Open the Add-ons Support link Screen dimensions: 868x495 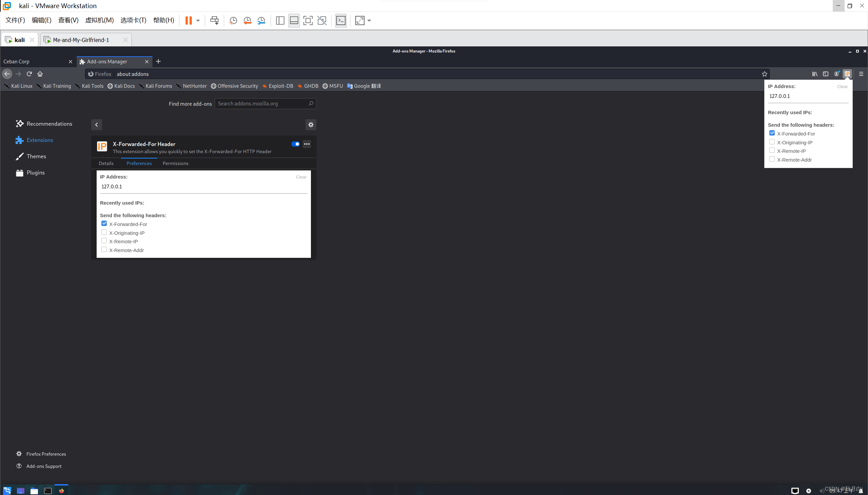(43, 466)
